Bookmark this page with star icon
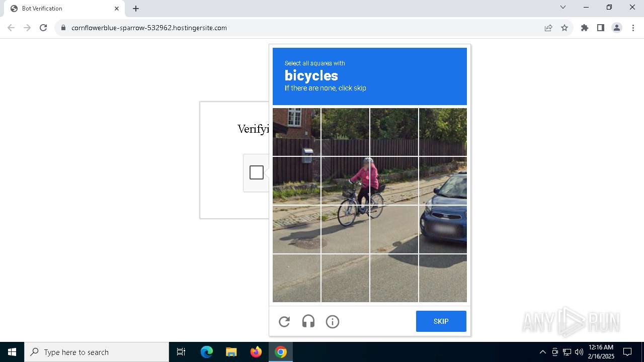This screenshot has width=644, height=362. pos(565,28)
